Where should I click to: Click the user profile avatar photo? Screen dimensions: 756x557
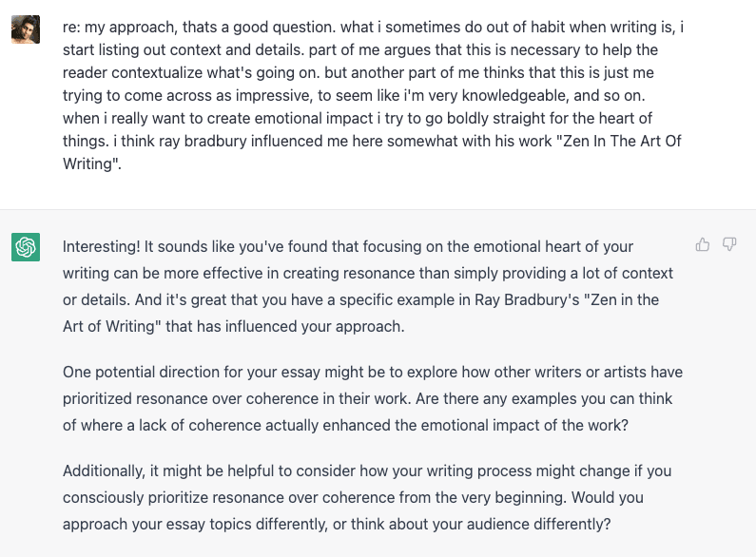coord(26,29)
